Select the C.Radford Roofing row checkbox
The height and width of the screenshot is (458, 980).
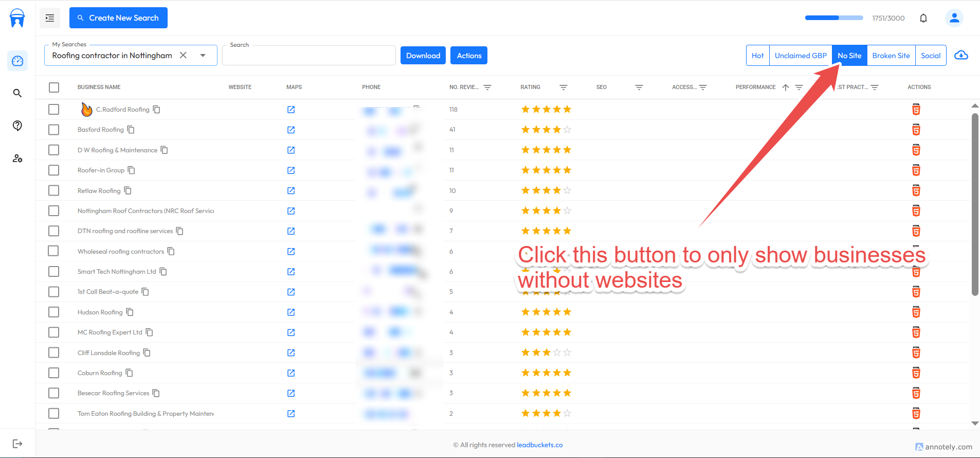(x=54, y=110)
